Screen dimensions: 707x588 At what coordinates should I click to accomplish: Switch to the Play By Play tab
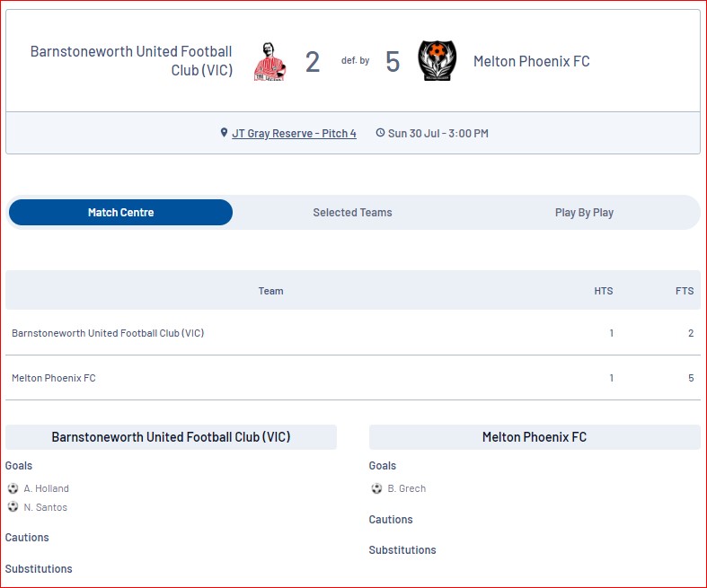(584, 212)
